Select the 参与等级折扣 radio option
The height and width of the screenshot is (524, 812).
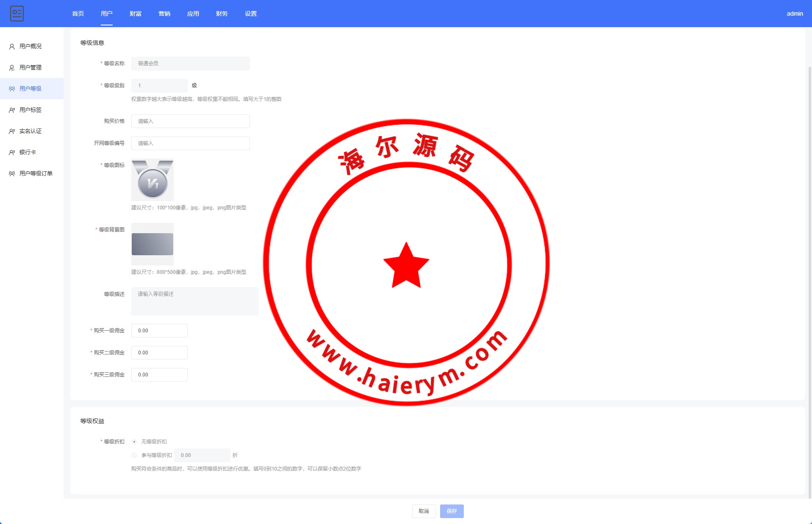pyautogui.click(x=134, y=455)
